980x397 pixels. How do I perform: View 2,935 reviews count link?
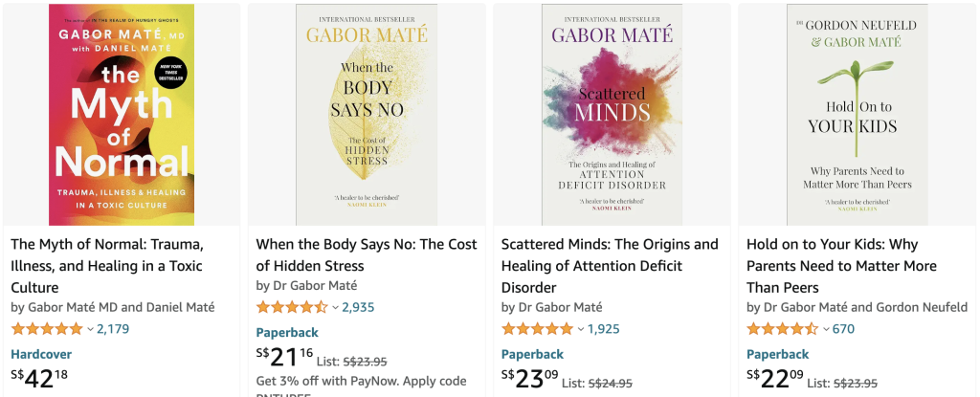tap(358, 308)
